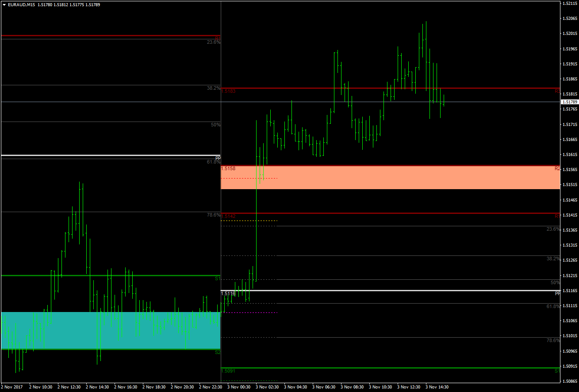Click the 2 Nov 10:30 time label

[x=41, y=387]
